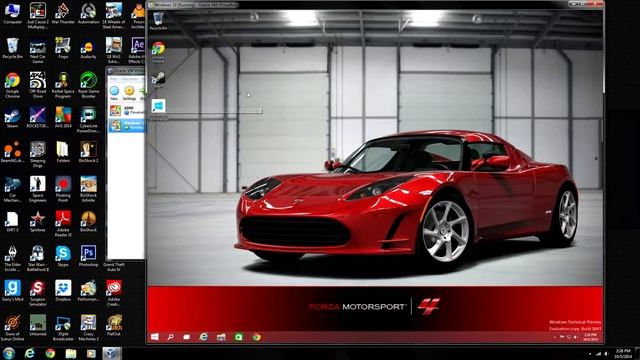Open Recycle Bin inside the VM

(x=158, y=21)
